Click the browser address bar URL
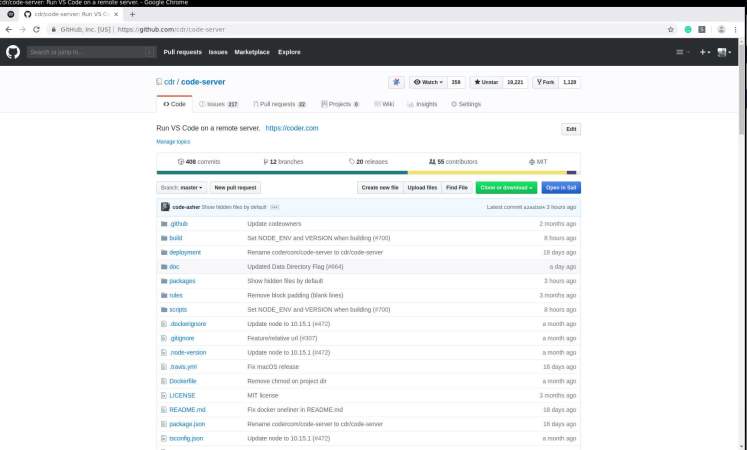 (x=171, y=30)
